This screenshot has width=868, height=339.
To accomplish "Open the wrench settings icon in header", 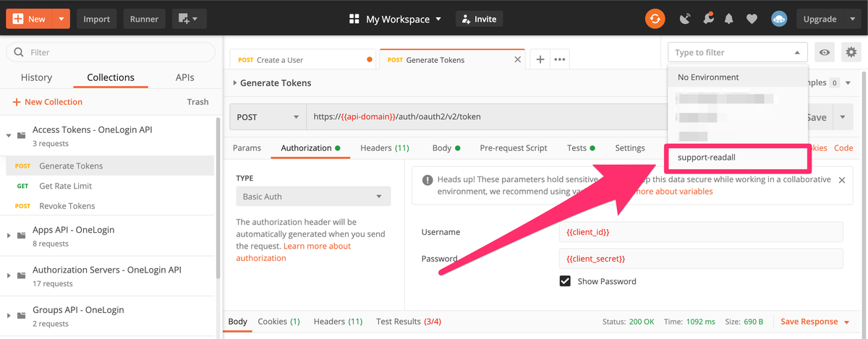I will pos(707,19).
